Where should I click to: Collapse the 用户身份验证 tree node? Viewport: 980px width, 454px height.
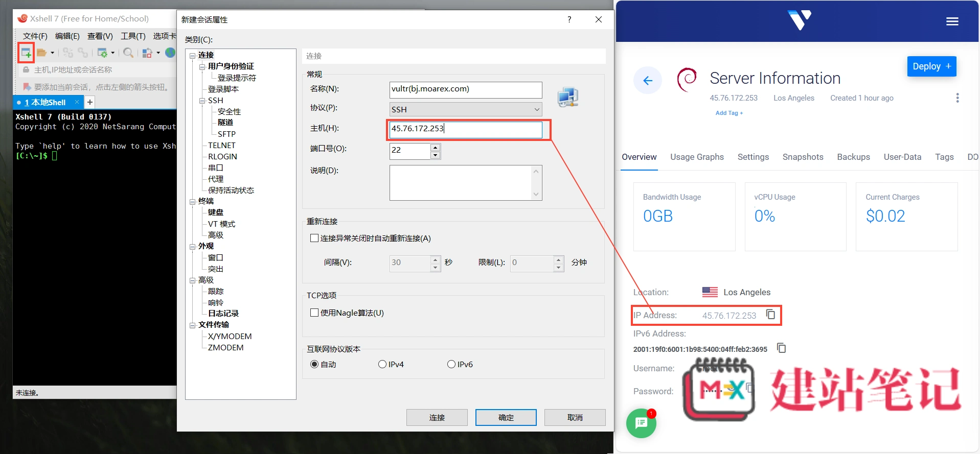(x=202, y=66)
